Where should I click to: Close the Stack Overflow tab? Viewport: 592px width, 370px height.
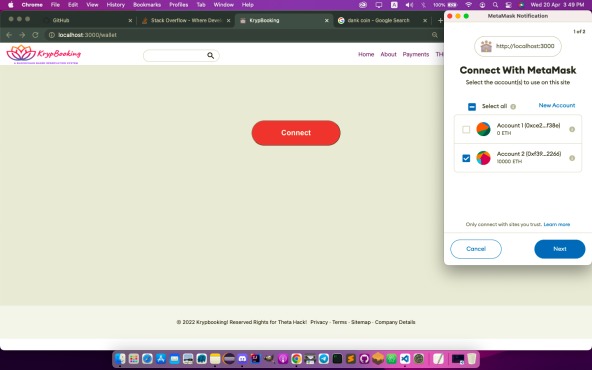228,20
